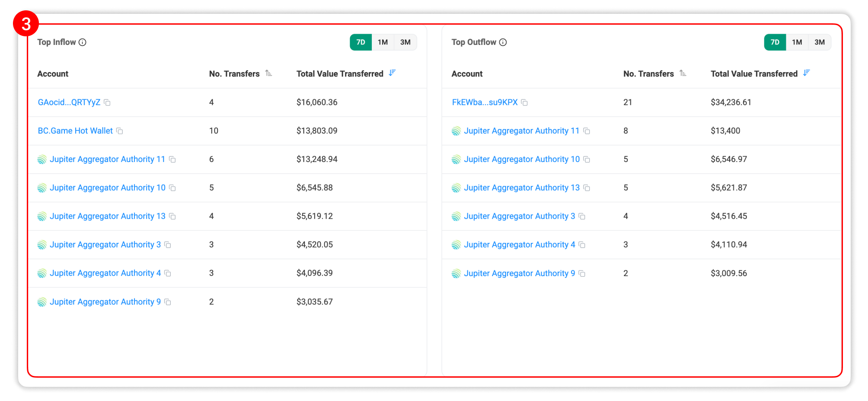Sort Top Outflow by Total Value Transferred
This screenshot has height=401, width=868.
click(806, 73)
